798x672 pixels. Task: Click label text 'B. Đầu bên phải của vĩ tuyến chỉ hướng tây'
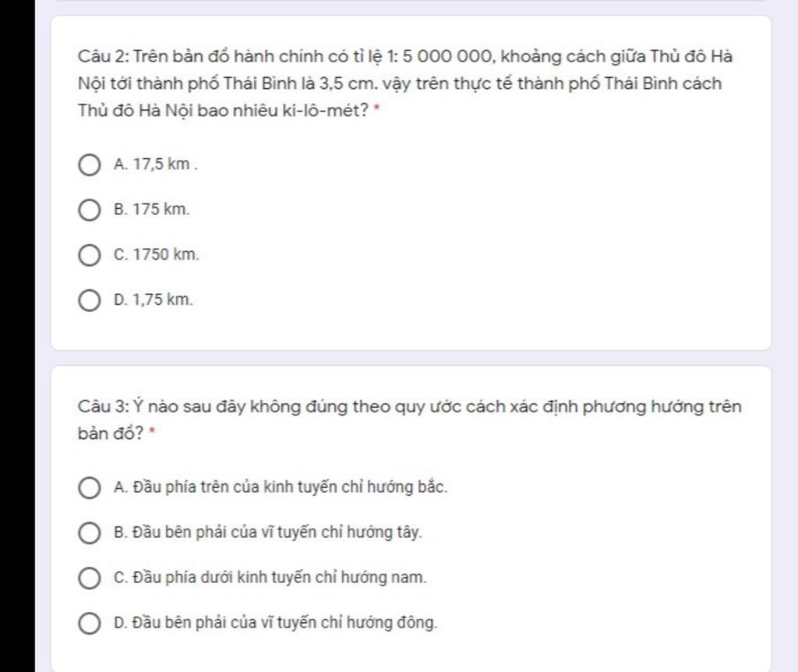[268, 532]
